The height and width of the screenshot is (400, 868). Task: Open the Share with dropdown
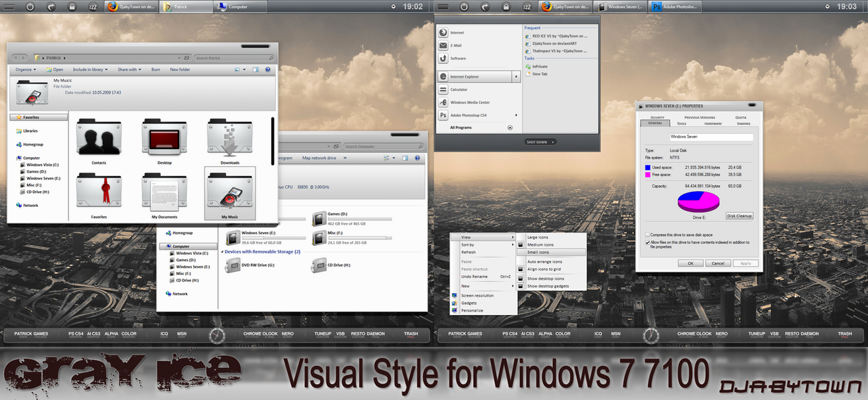129,69
